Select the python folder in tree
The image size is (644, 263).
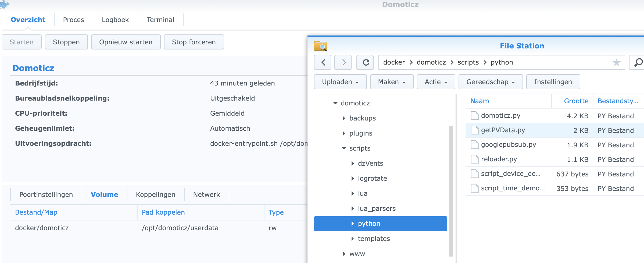point(380,224)
